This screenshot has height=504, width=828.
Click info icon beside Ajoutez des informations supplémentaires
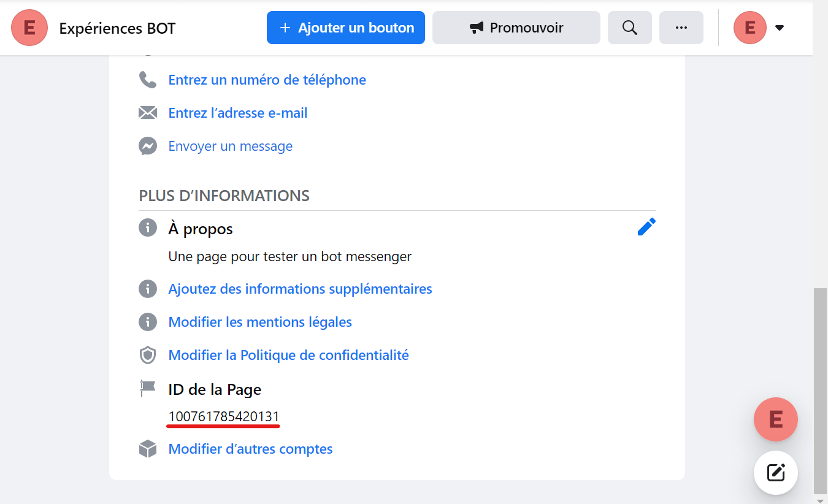tap(148, 288)
